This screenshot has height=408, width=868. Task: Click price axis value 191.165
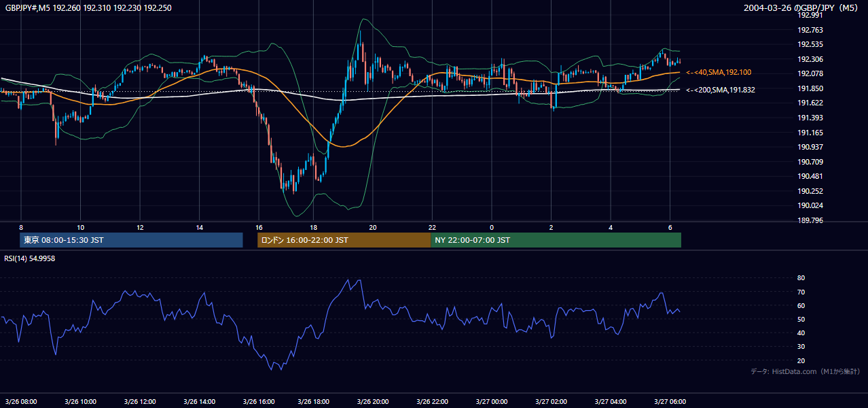click(810, 133)
